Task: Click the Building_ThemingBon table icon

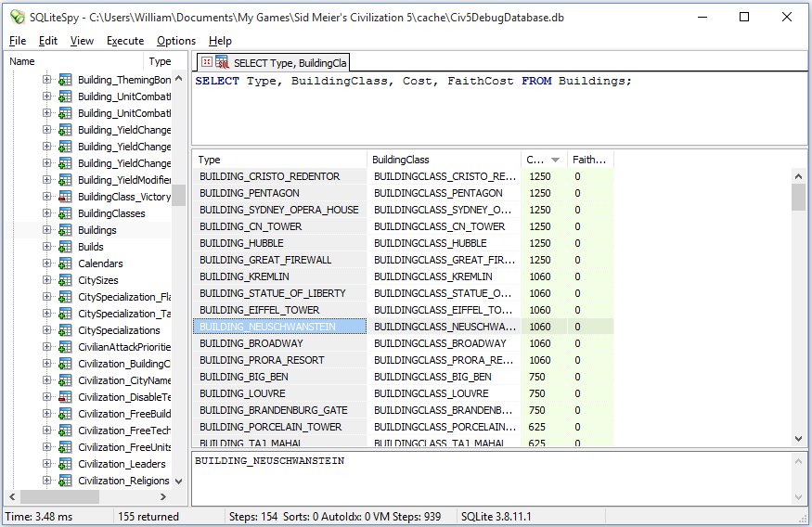Action: pyautogui.click(x=65, y=80)
